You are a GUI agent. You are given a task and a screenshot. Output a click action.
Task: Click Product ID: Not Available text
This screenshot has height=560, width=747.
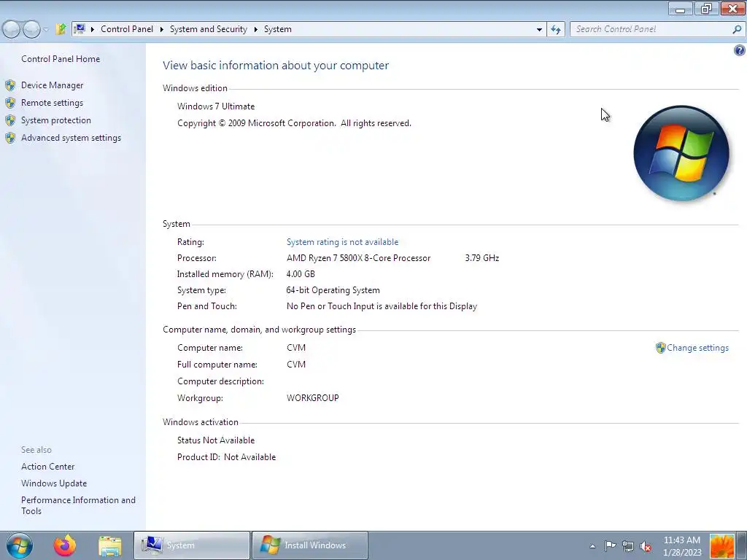point(226,457)
